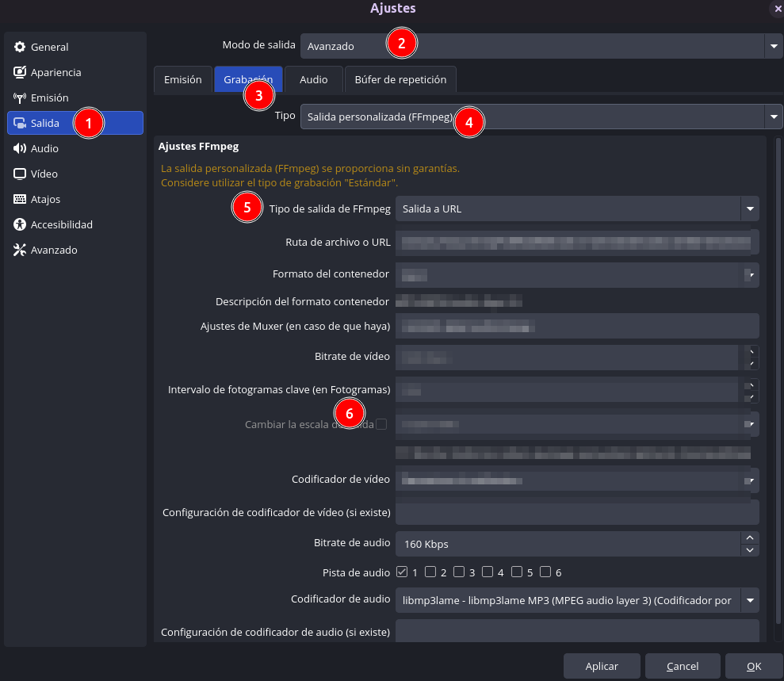Open Tipo de salida de FFmpeg dropdown
Screen dimensions: 784x681
pos(577,209)
